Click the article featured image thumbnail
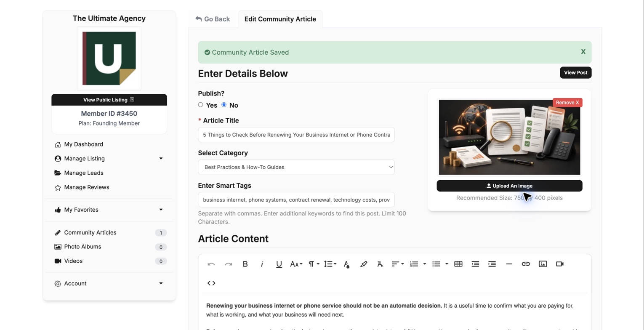This screenshot has width=644, height=330. coord(510,137)
